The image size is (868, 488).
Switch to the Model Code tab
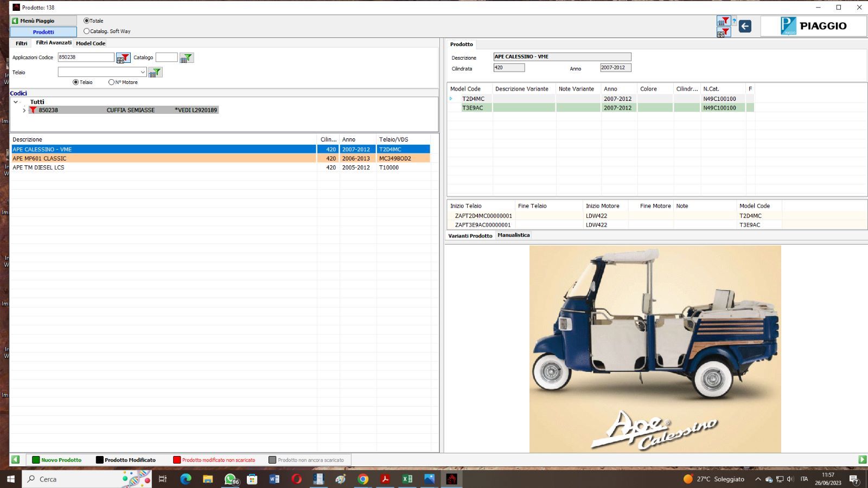coord(91,43)
